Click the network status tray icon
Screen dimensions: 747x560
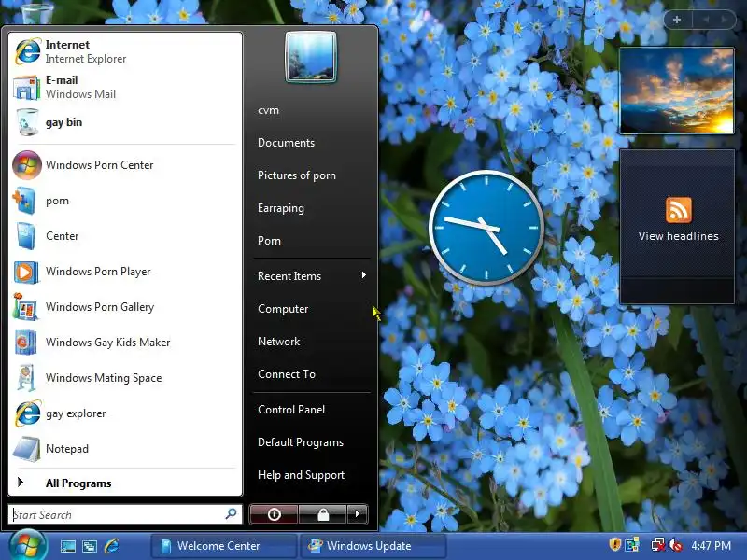coord(657,544)
